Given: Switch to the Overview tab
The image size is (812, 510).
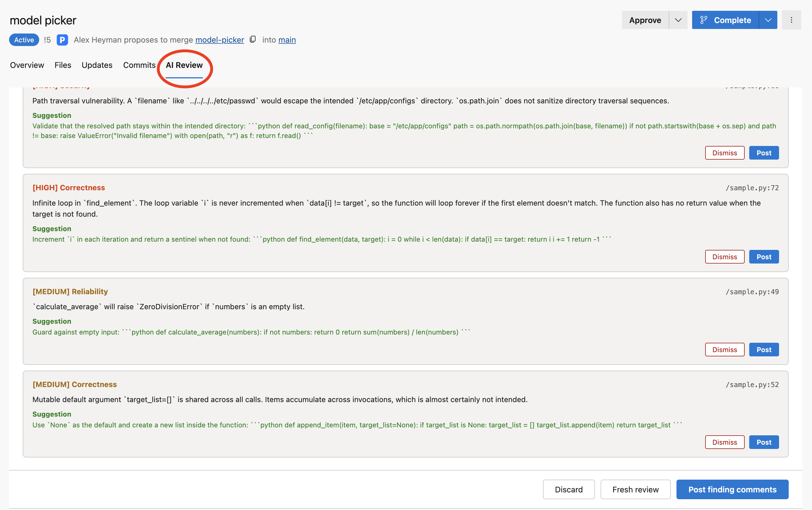Looking at the screenshot, I should (x=27, y=65).
